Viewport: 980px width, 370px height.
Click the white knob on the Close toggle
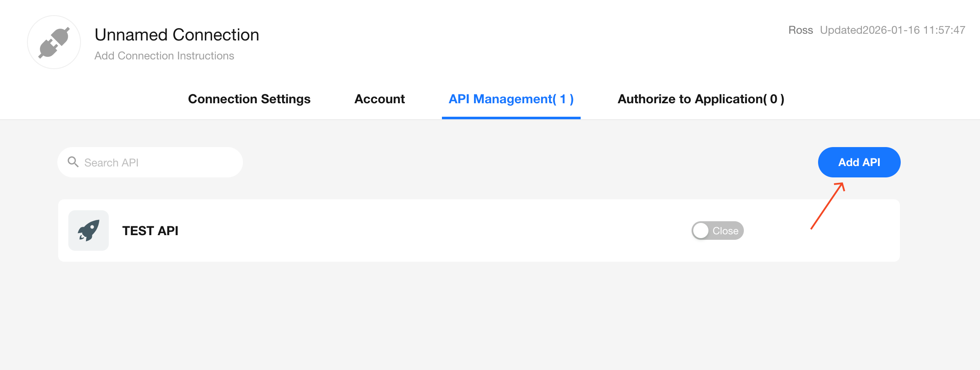coord(701,231)
